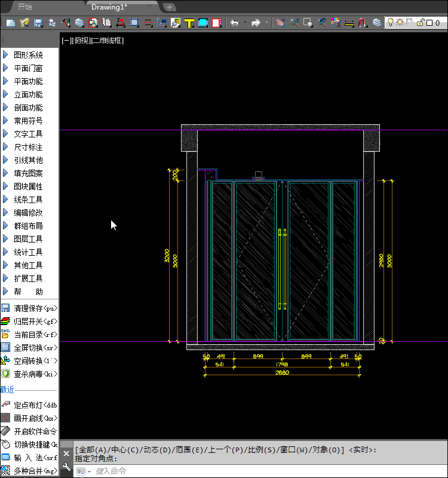Select the Pan hand tool
The width and height of the screenshot is (448, 478).
click(x=281, y=23)
